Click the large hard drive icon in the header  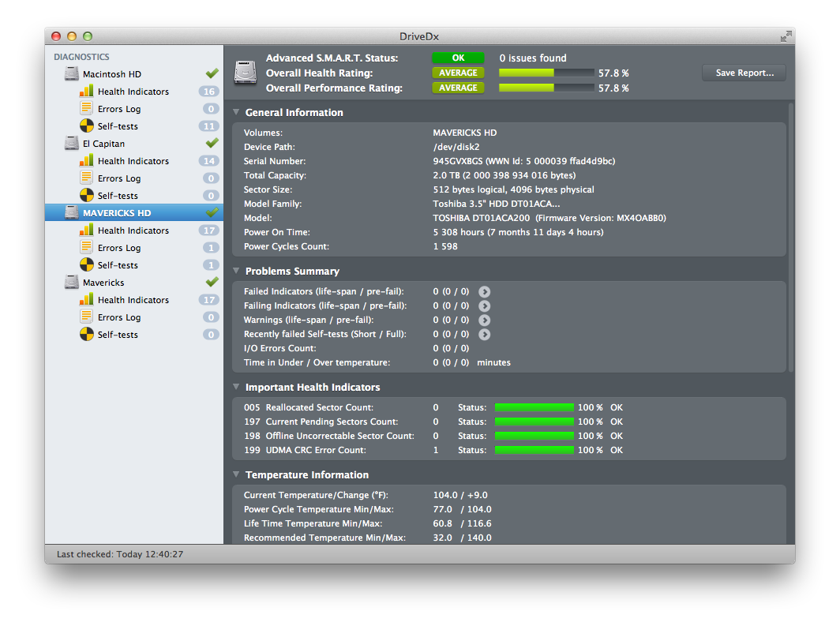246,73
